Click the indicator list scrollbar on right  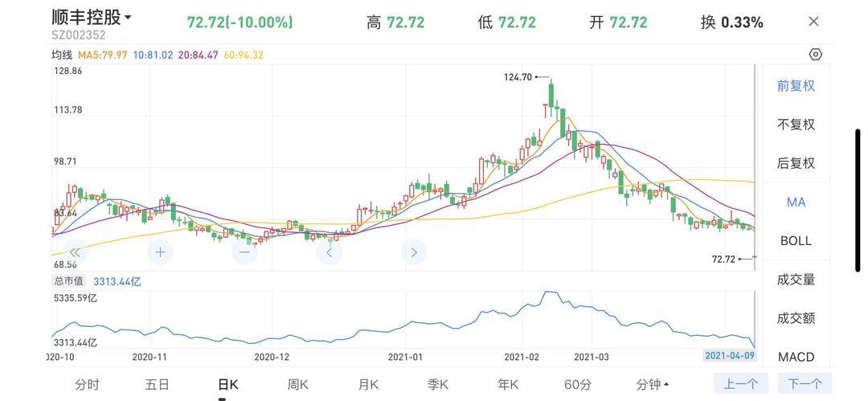[858, 201]
